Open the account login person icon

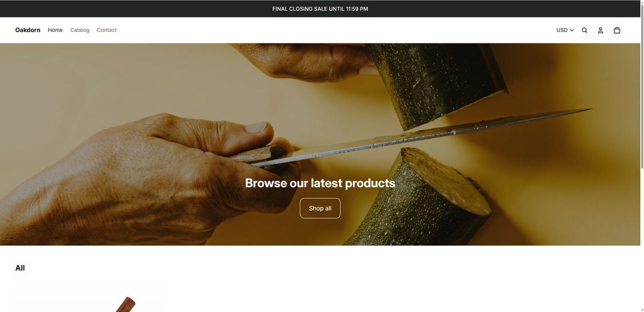tap(600, 30)
